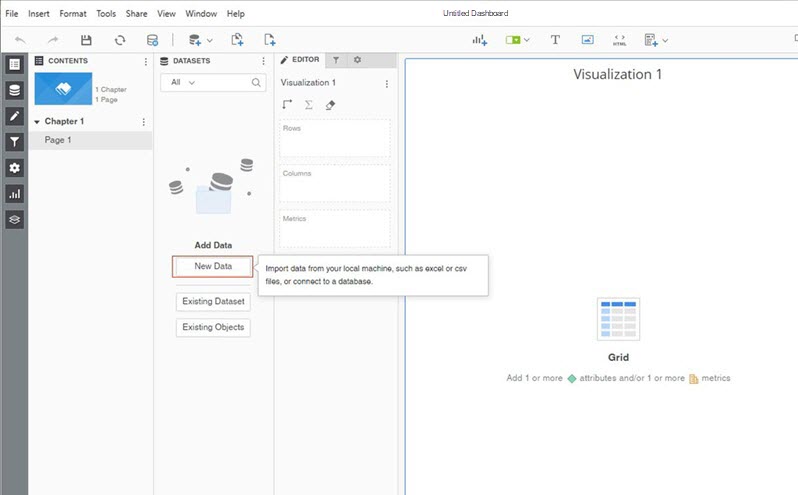Click the eraser icon in Editor panel

coord(330,105)
